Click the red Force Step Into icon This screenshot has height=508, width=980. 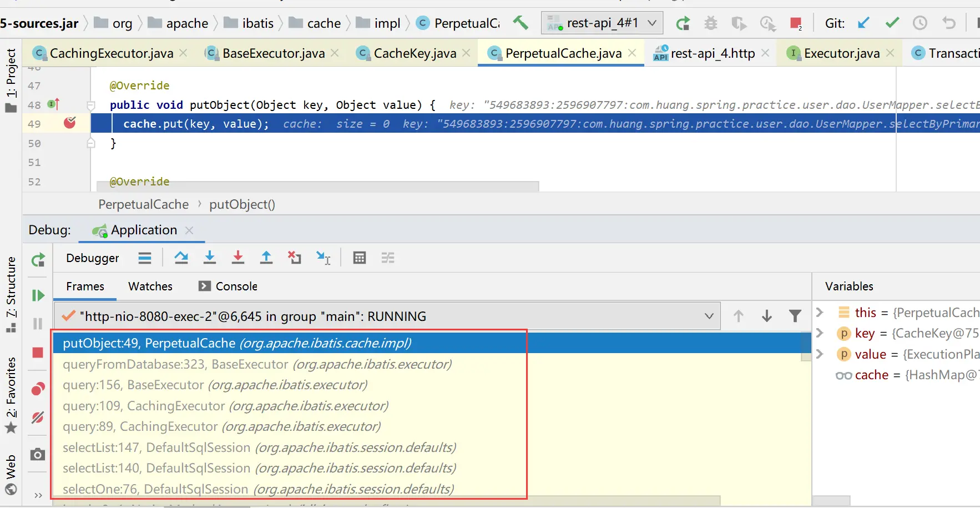tap(238, 258)
